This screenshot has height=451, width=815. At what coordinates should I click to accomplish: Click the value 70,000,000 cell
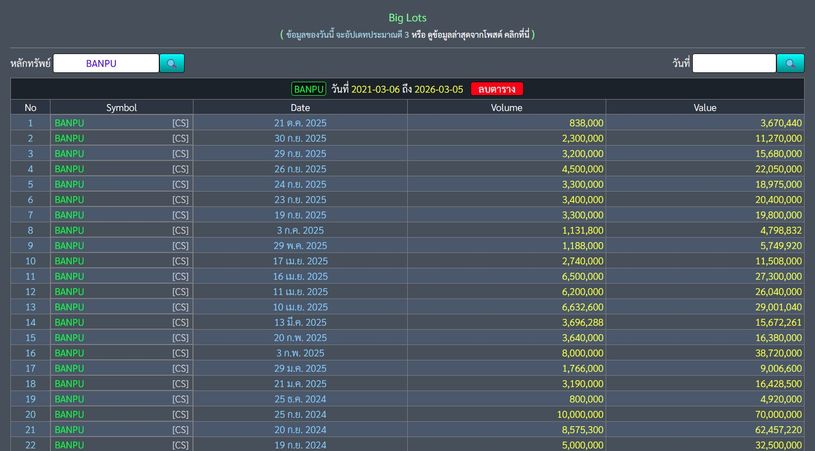[768, 414]
